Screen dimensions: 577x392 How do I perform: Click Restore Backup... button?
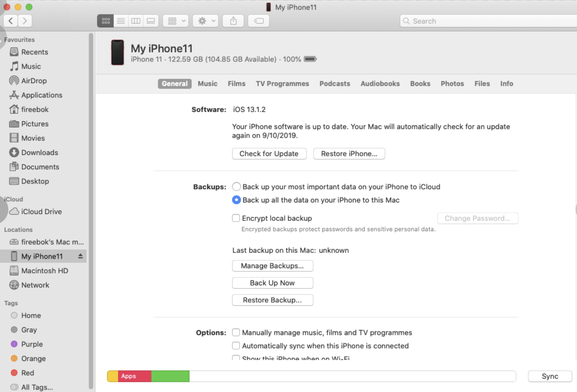[273, 300]
